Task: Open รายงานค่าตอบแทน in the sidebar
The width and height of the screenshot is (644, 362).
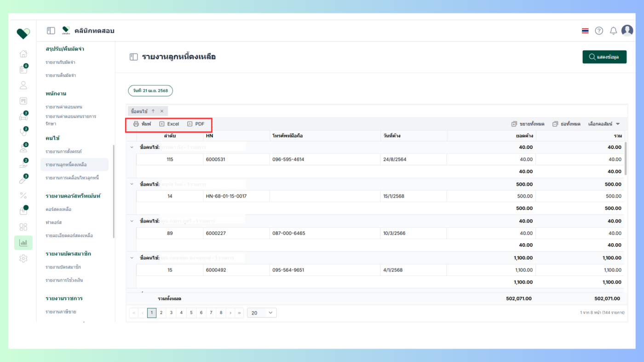Action: click(64, 107)
